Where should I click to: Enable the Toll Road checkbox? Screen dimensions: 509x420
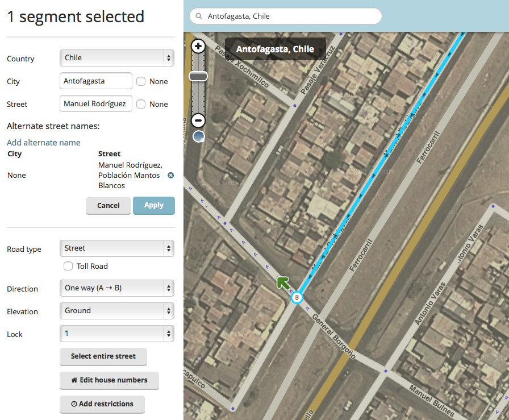point(68,266)
